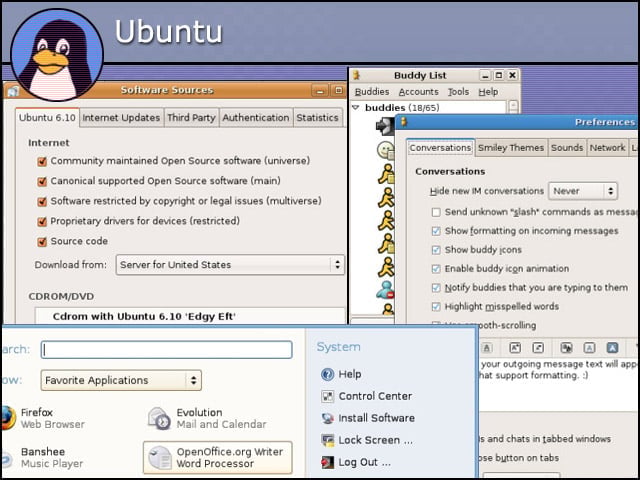Click into the Search text field
640x480 pixels.
167,350
